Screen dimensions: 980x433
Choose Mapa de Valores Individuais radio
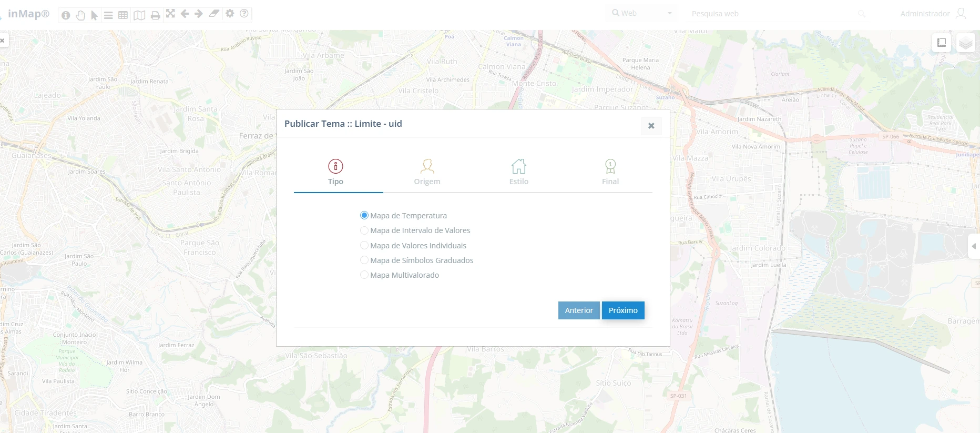pos(364,245)
